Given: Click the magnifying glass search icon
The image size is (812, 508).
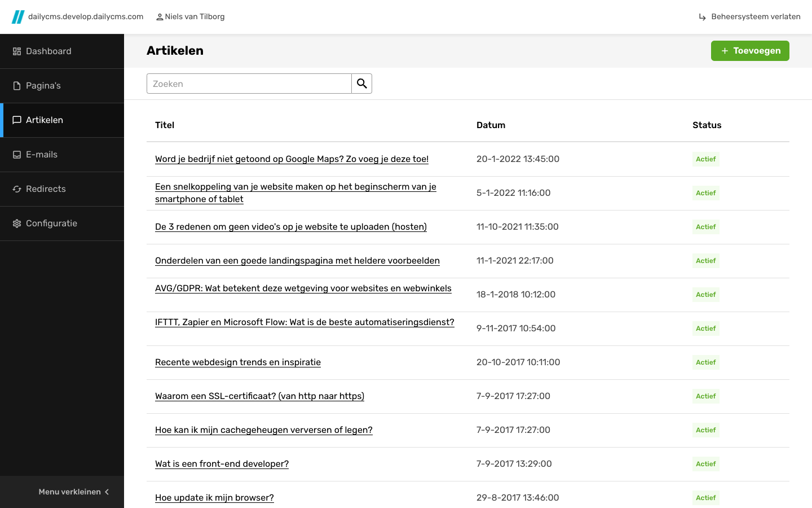Looking at the screenshot, I should [x=361, y=84].
